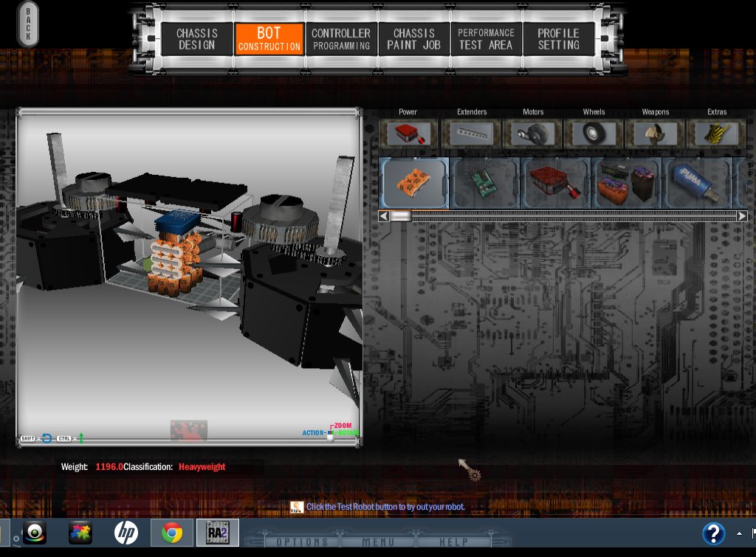Click the rotate view icon near SHIFT
The image size is (756, 557).
[47, 438]
